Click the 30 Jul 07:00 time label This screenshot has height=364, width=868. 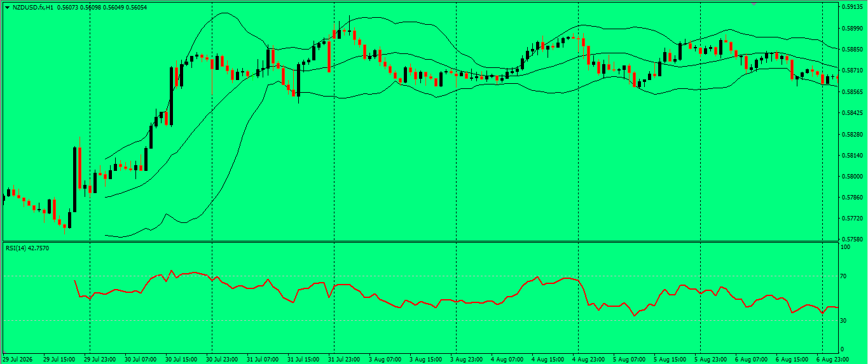[x=140, y=359]
